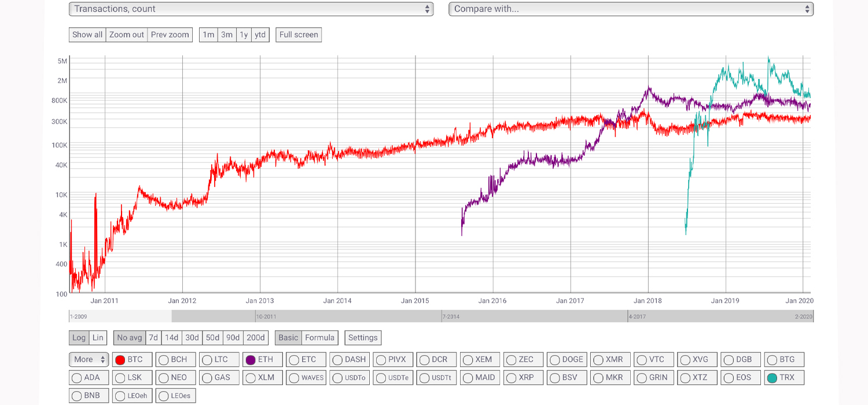Viewport: 868px width, 405px height.
Task: Select the ytd time range
Action: 260,35
